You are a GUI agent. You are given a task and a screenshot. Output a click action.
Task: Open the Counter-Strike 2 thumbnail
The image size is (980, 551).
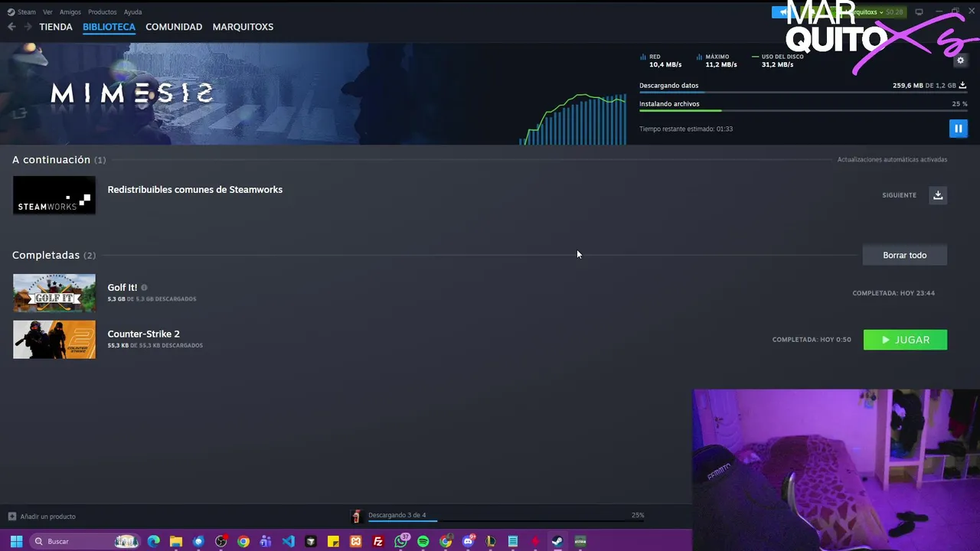[54, 340]
